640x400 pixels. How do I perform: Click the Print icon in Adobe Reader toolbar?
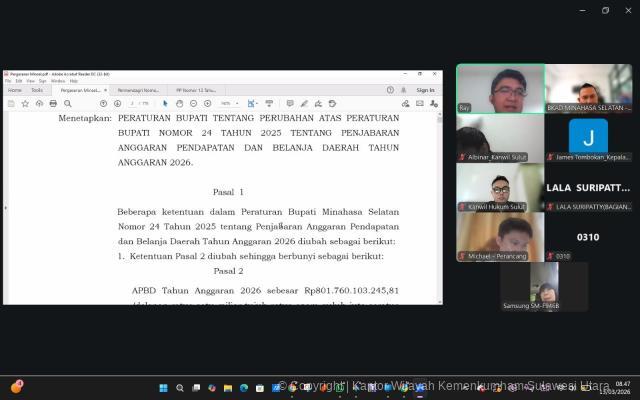click(53, 103)
